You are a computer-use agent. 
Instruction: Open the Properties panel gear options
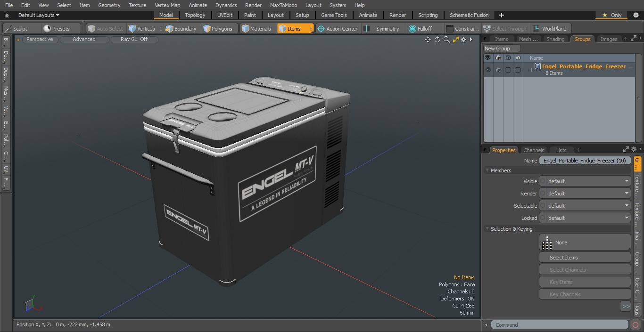pos(634,150)
